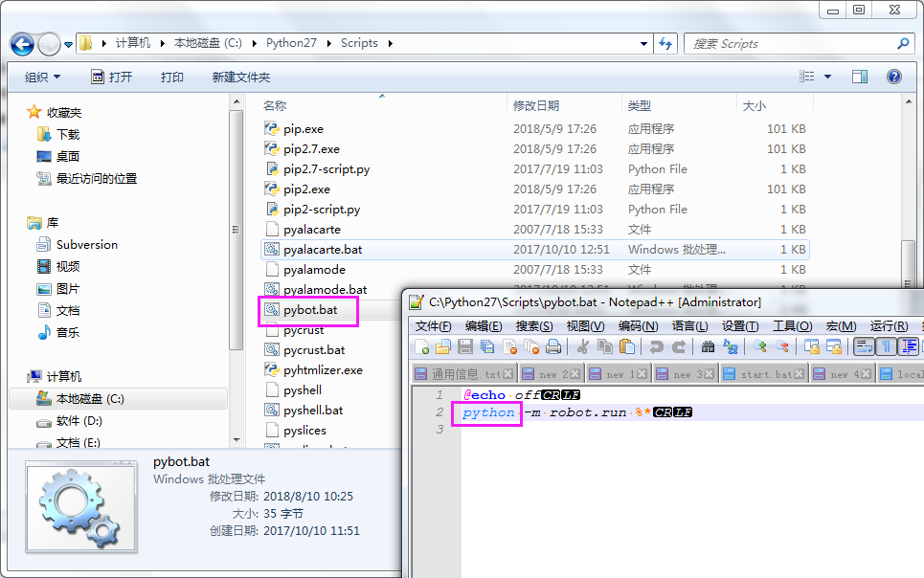Click the Cut icon in Notepad++

583,348
